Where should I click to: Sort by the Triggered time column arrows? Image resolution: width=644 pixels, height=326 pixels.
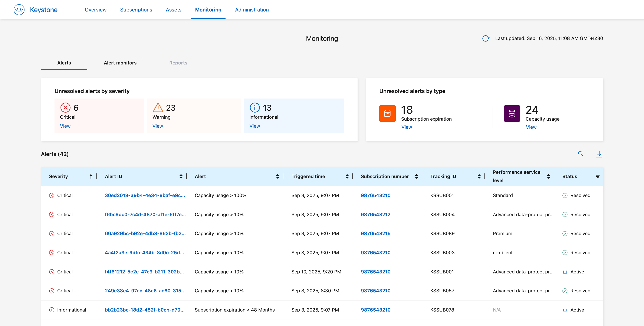pyautogui.click(x=347, y=176)
